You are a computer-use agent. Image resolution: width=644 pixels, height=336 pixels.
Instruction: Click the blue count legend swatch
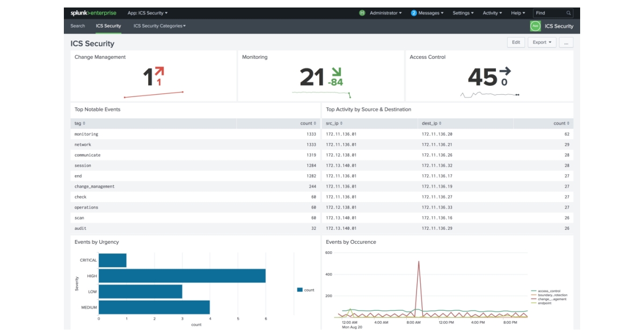click(x=299, y=289)
